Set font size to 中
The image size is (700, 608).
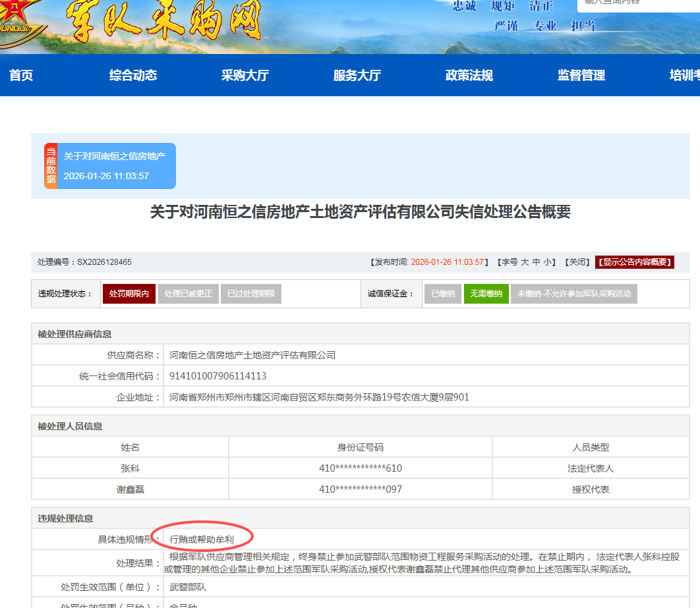536,262
